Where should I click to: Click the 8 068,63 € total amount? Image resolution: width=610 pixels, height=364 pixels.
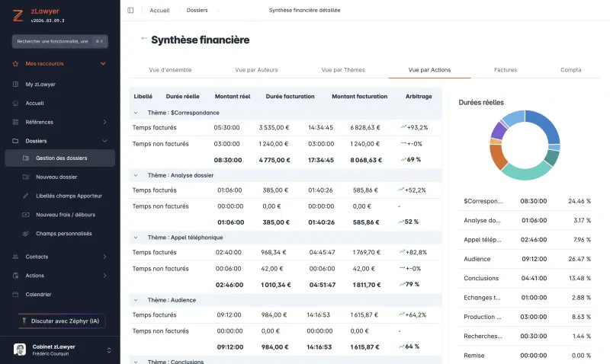pyautogui.click(x=366, y=160)
